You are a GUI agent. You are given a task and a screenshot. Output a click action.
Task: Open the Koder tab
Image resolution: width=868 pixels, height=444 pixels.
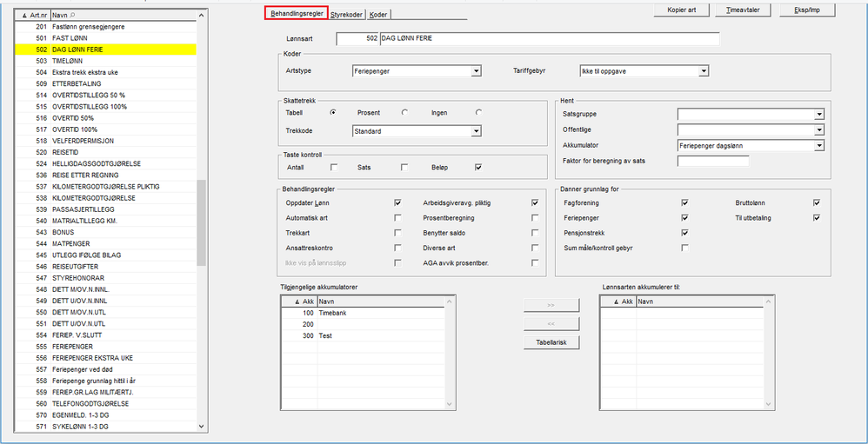pyautogui.click(x=378, y=15)
